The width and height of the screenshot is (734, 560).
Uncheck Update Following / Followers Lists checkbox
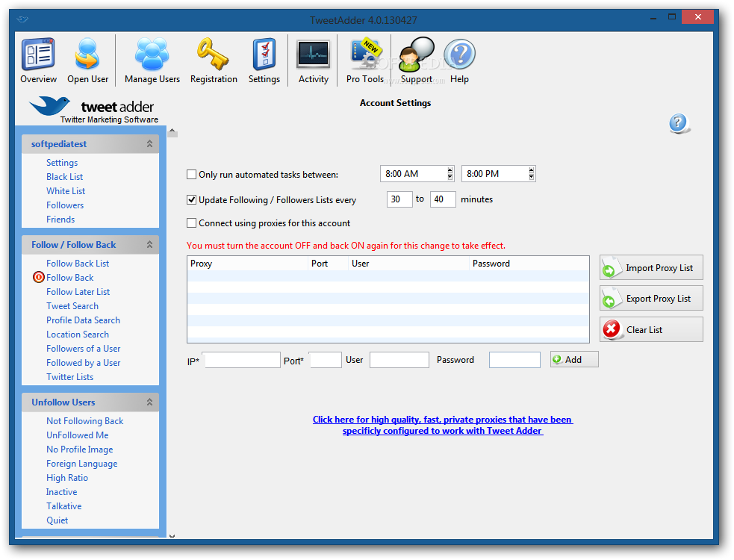coord(191,200)
